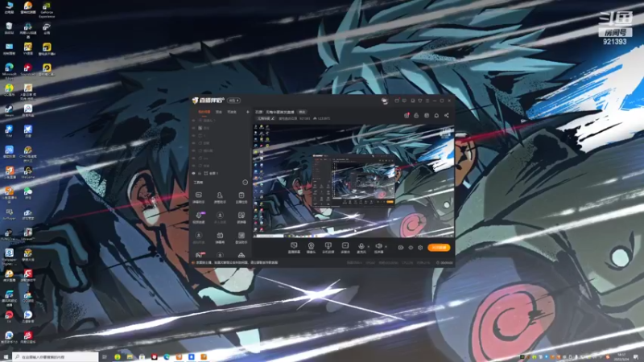Open the lyrics assistant tool in toolbox third row

point(241,237)
